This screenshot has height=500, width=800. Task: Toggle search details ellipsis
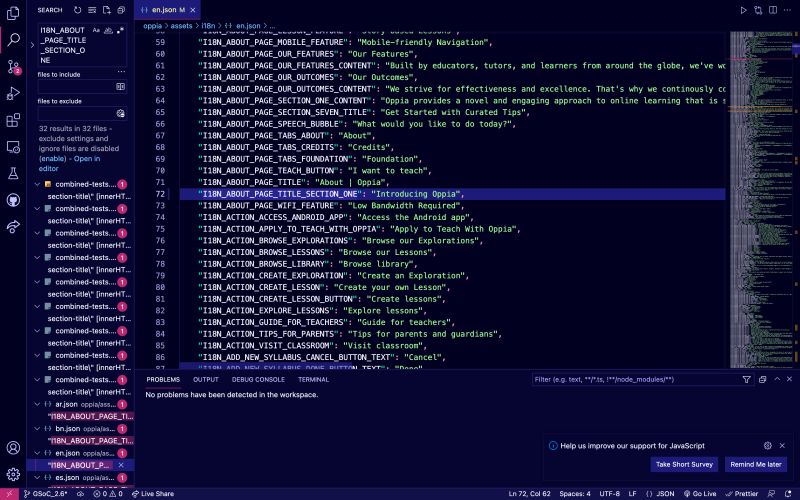coord(121,71)
